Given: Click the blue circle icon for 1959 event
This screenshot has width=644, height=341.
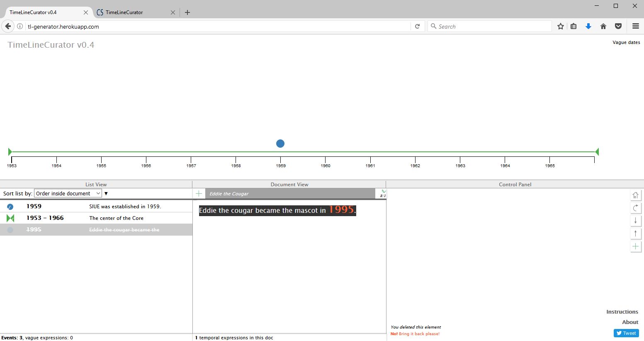Looking at the screenshot, I should [10, 207].
